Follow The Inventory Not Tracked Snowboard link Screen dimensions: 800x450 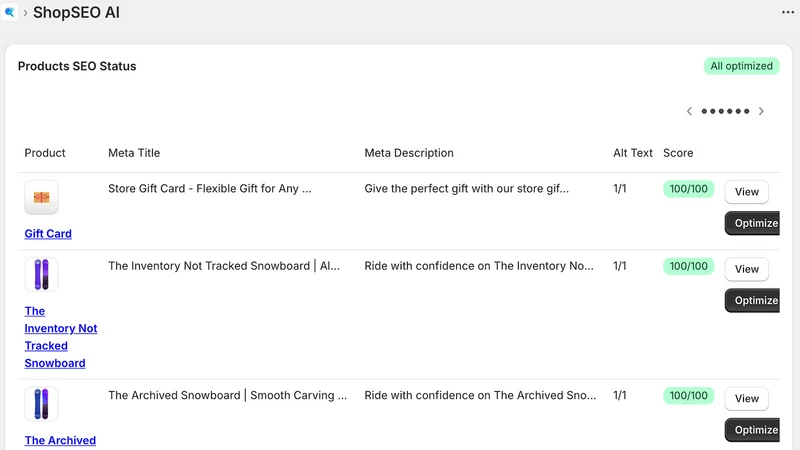tap(61, 337)
